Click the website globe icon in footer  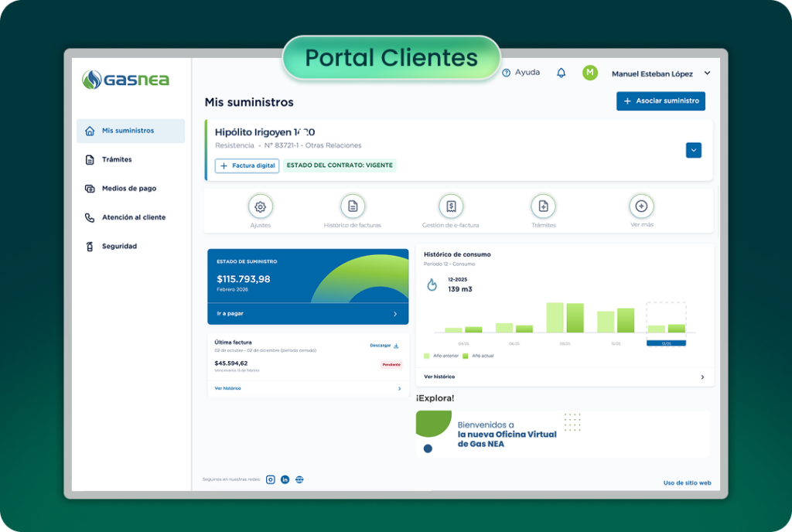point(299,479)
